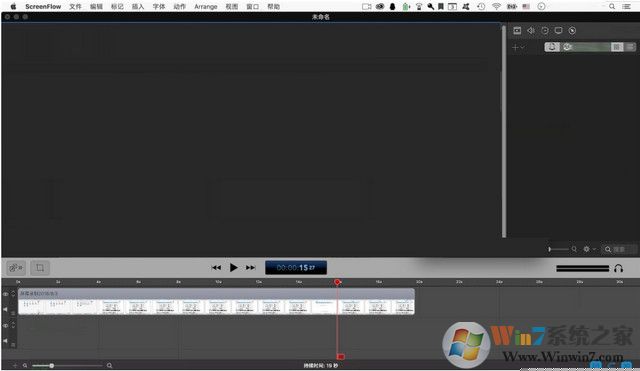Rewind to previous clip edge

tap(216, 268)
